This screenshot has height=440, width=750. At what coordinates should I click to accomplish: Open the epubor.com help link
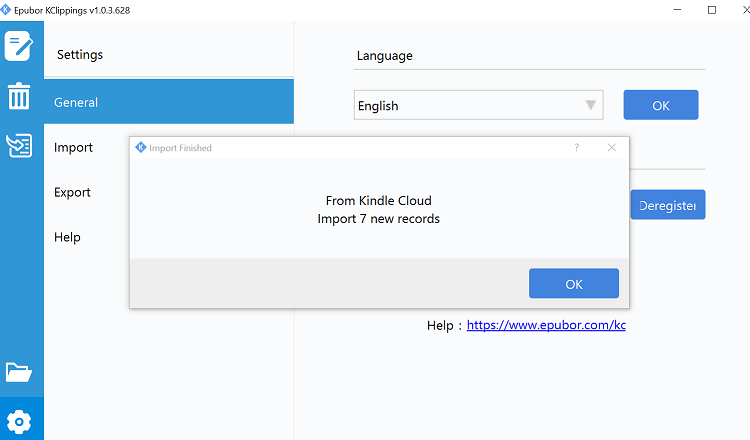(546, 325)
